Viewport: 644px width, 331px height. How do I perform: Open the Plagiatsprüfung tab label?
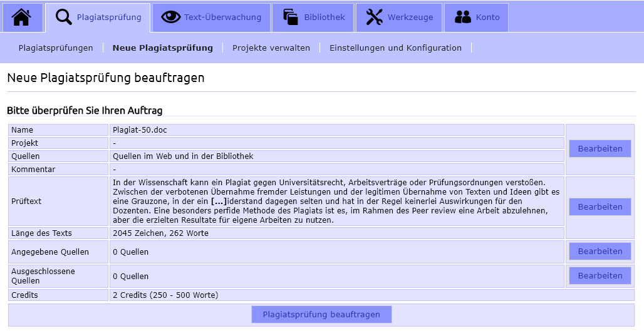[109, 18]
